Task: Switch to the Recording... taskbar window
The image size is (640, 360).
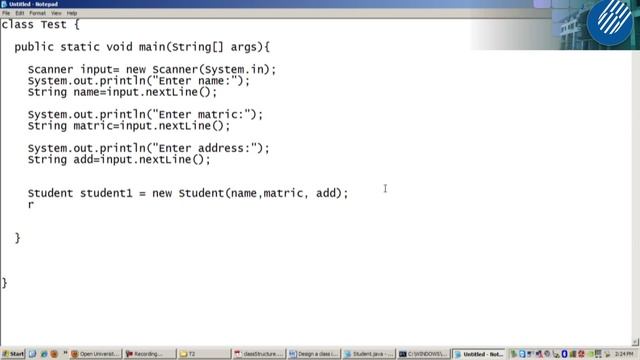Action: tap(150, 354)
